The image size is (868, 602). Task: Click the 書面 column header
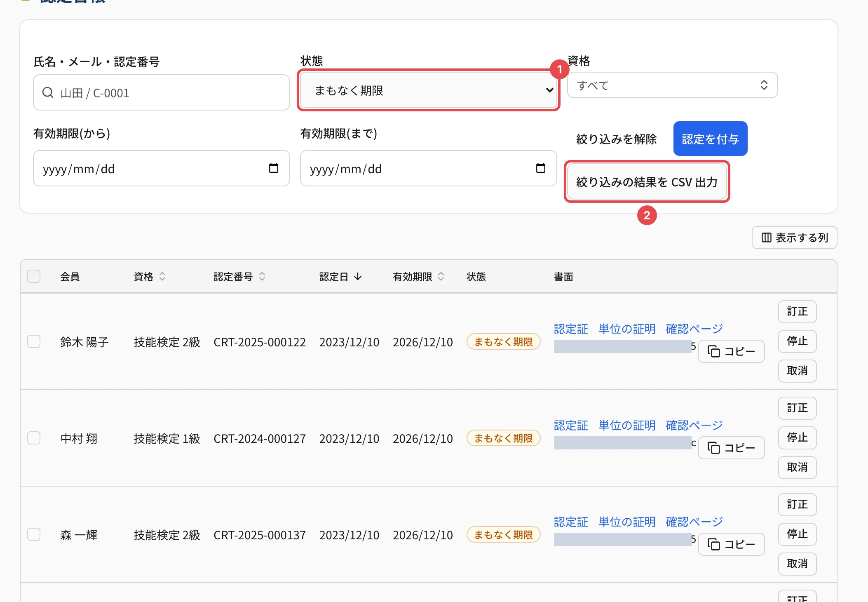tap(563, 276)
